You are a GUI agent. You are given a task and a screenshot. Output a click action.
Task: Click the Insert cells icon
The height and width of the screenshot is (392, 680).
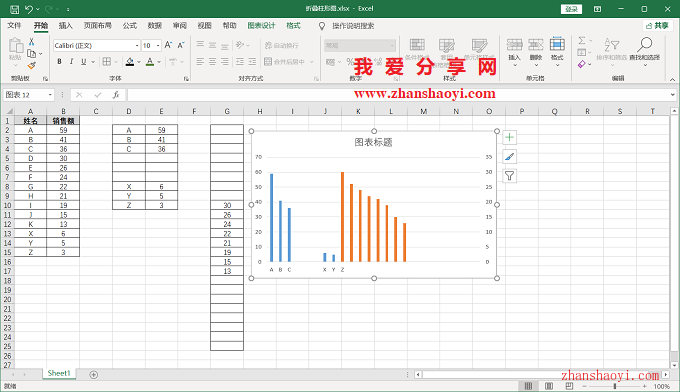(514, 45)
